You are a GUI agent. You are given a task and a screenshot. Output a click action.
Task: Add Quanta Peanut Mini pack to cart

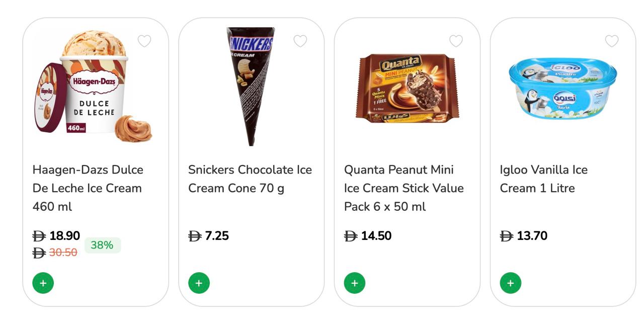(x=355, y=283)
